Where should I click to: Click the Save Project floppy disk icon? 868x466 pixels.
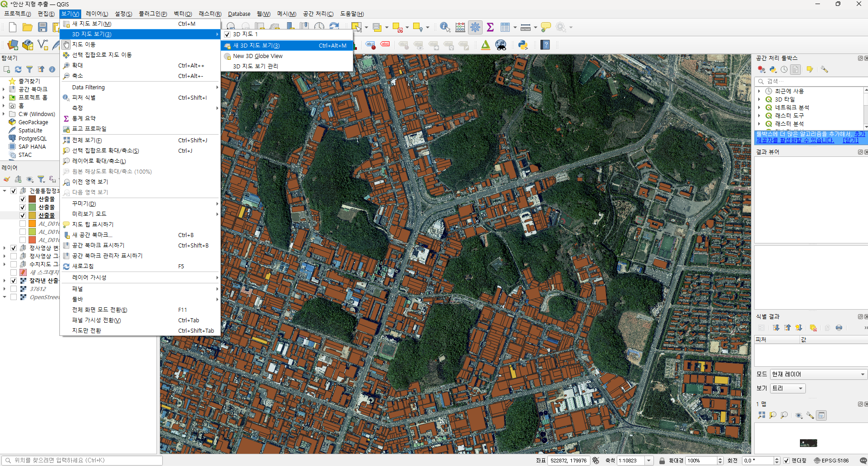(43, 27)
